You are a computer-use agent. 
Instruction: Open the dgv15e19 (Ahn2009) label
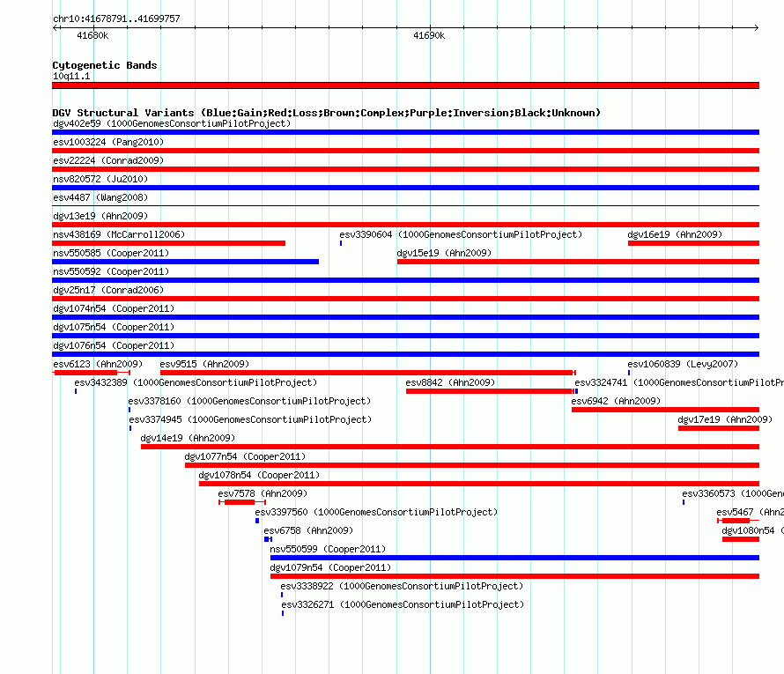444,253
